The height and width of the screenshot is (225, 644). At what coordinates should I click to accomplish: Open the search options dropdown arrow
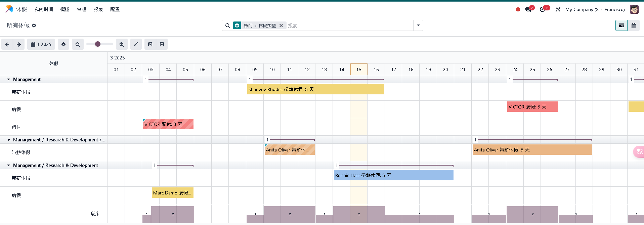418,26
